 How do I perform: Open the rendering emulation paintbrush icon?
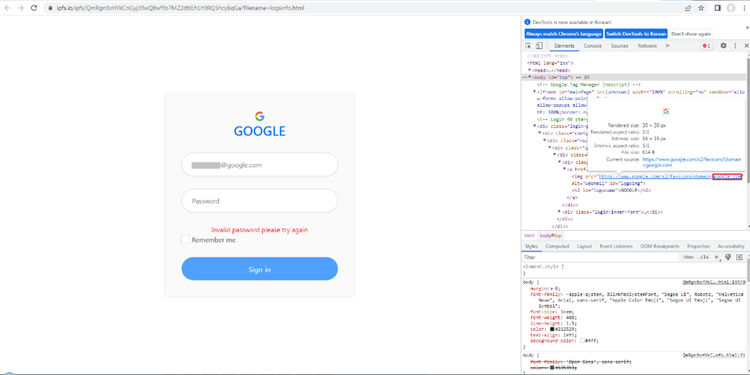(728, 257)
